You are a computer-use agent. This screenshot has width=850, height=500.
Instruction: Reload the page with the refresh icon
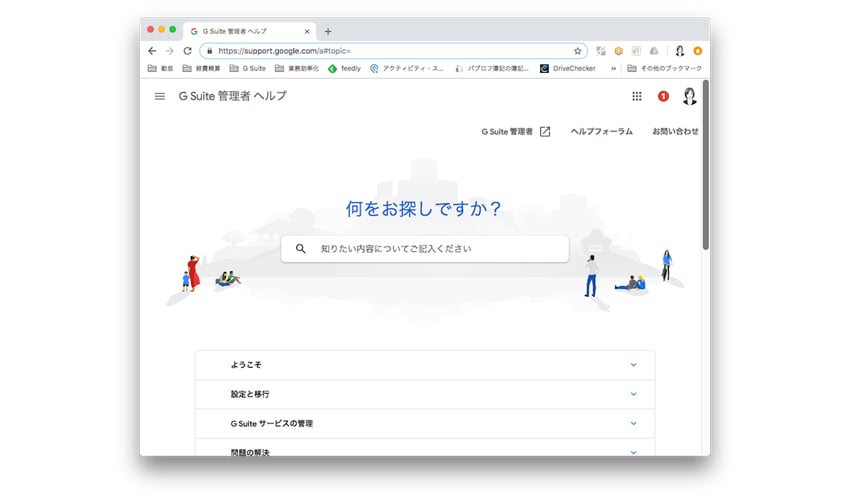188,51
